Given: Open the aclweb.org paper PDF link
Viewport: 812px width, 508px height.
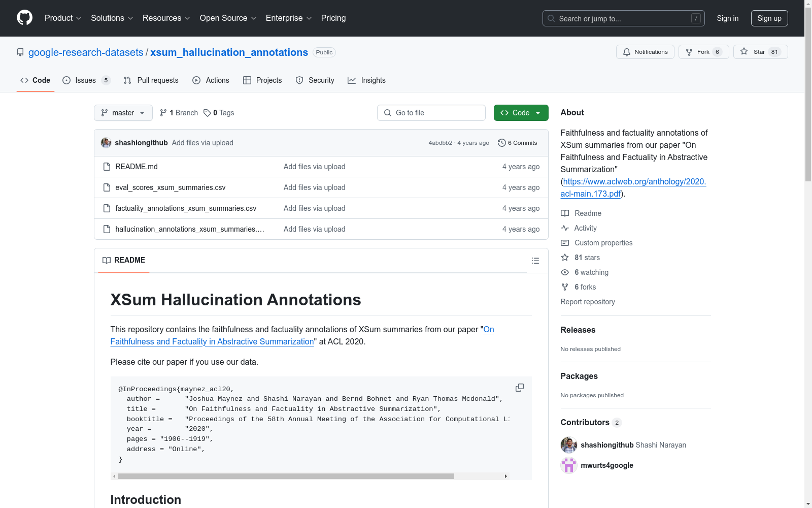Looking at the screenshot, I should click(x=633, y=187).
